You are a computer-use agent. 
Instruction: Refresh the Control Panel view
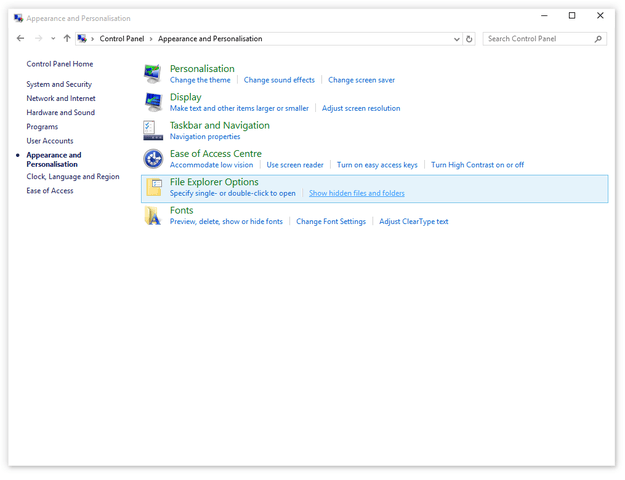[470, 39]
